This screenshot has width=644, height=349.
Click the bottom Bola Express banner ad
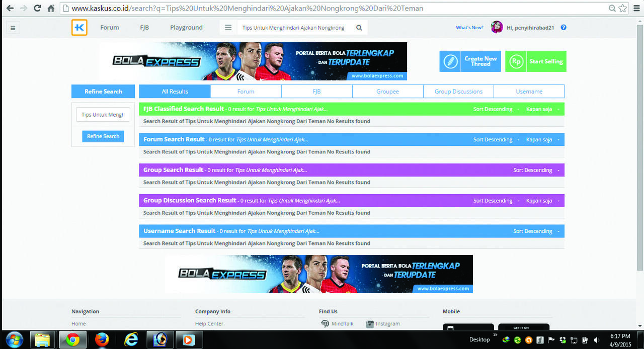(319, 274)
